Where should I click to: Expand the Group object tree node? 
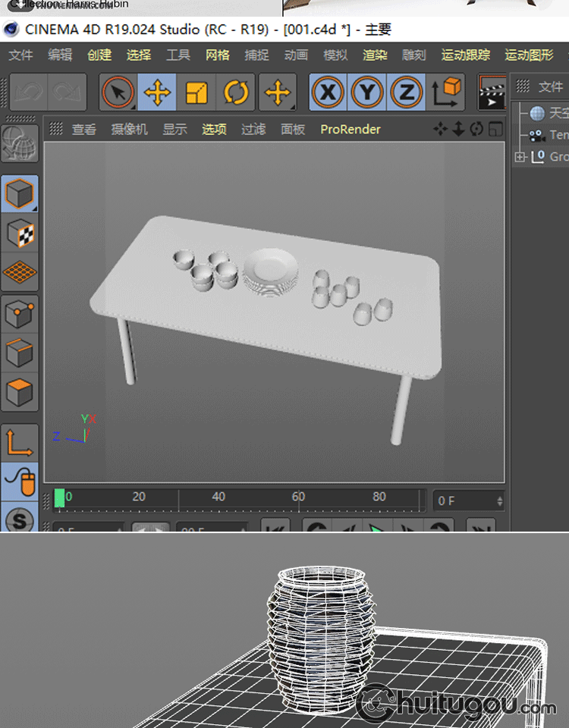[x=520, y=157]
